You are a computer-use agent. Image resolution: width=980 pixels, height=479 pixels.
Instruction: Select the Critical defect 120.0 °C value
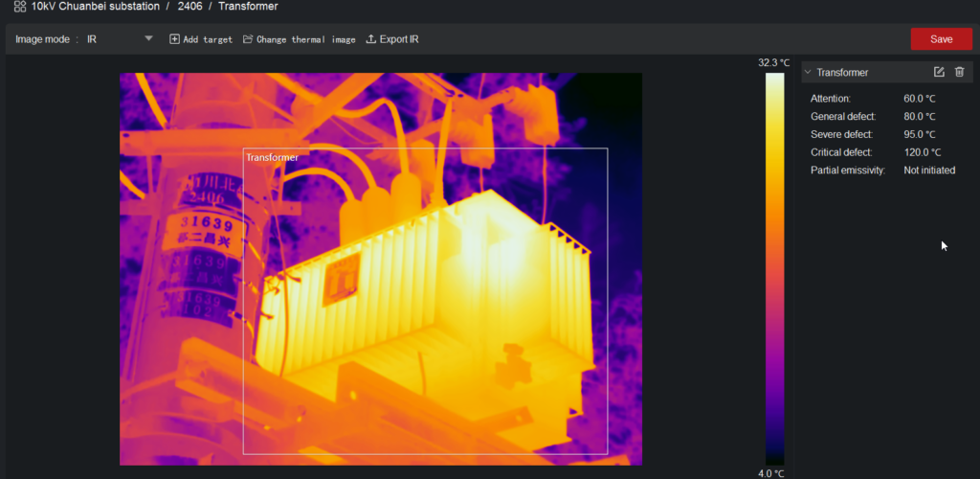click(x=922, y=152)
